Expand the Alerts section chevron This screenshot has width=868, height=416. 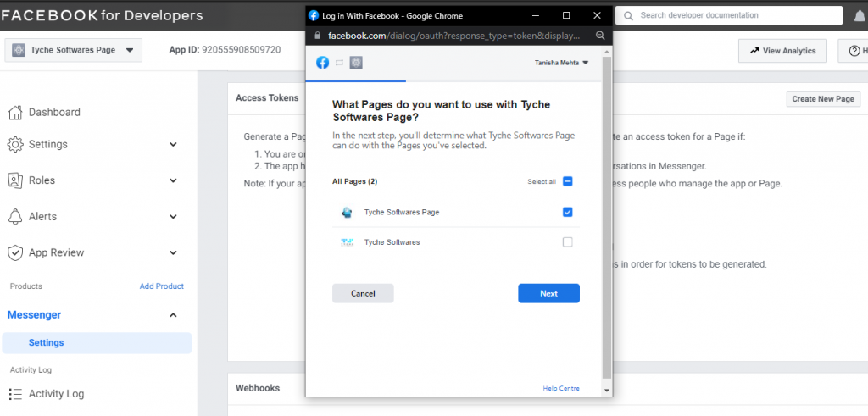pyautogui.click(x=173, y=216)
